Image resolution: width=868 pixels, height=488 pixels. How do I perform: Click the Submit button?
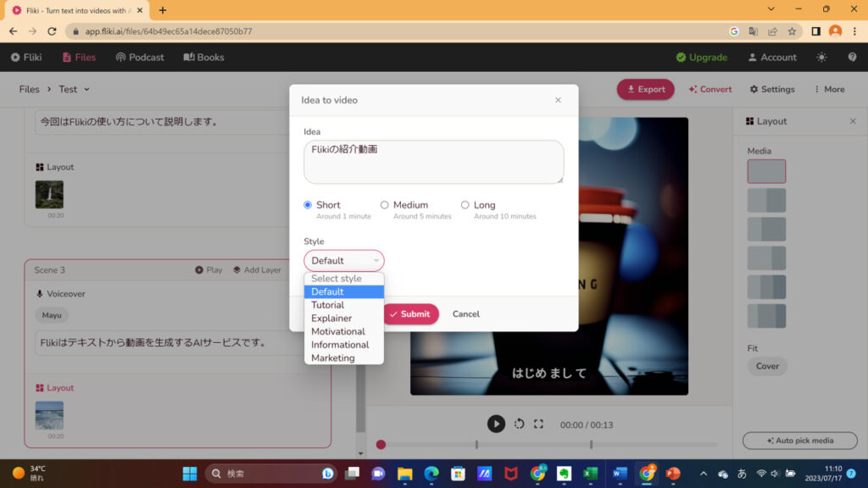coord(410,313)
